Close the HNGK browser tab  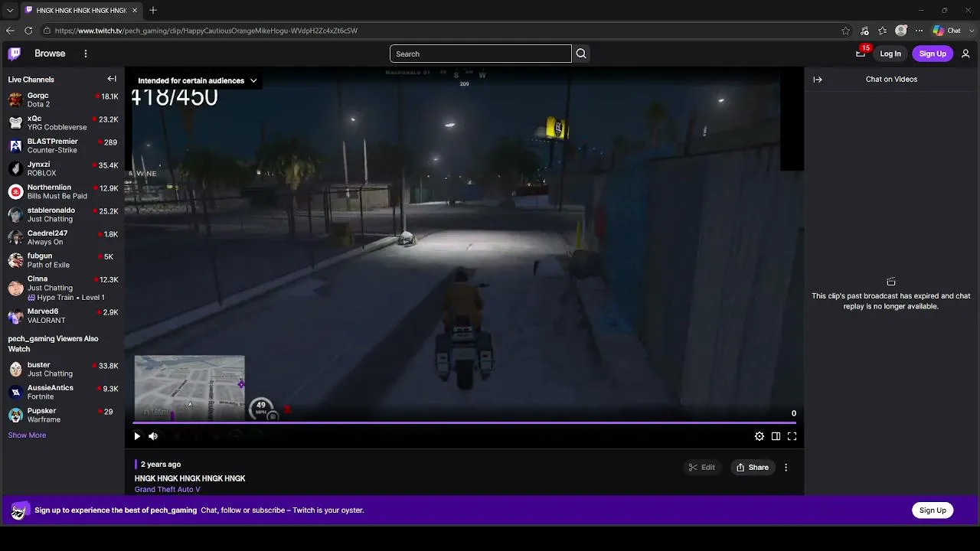click(135, 10)
